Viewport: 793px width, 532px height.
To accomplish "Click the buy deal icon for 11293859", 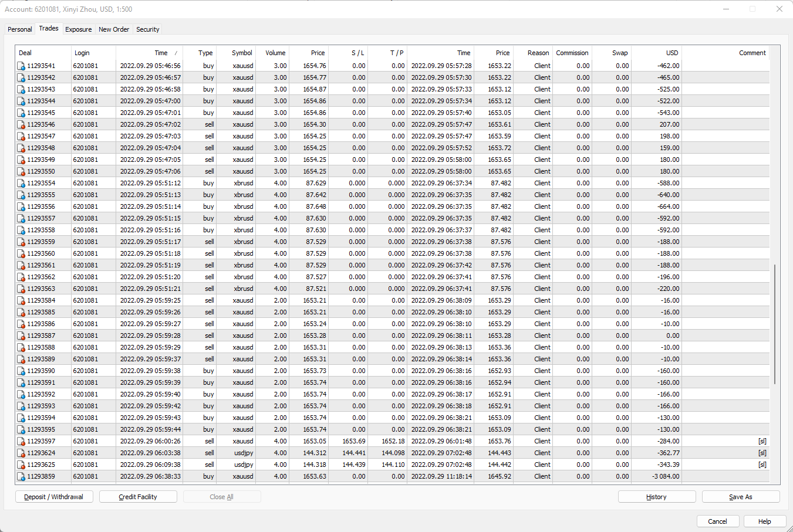I will [21, 476].
